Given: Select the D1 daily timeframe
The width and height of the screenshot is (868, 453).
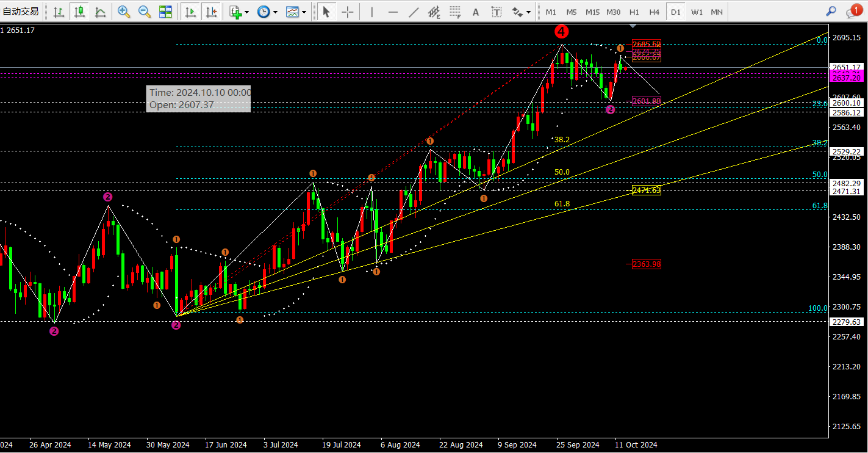Looking at the screenshot, I should (675, 12).
